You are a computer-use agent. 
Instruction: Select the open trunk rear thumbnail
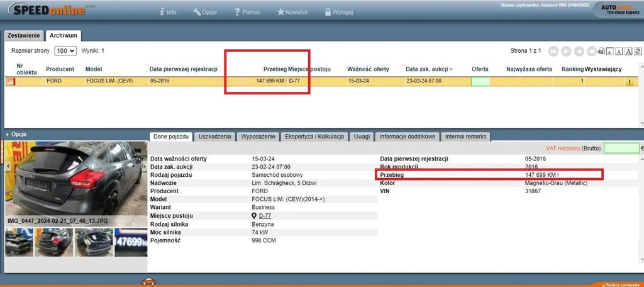93,242
